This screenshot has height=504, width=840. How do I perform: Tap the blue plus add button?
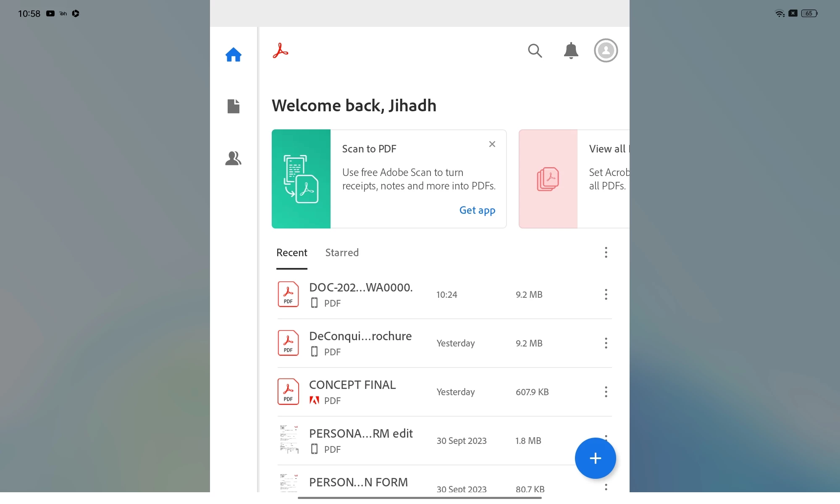click(595, 458)
